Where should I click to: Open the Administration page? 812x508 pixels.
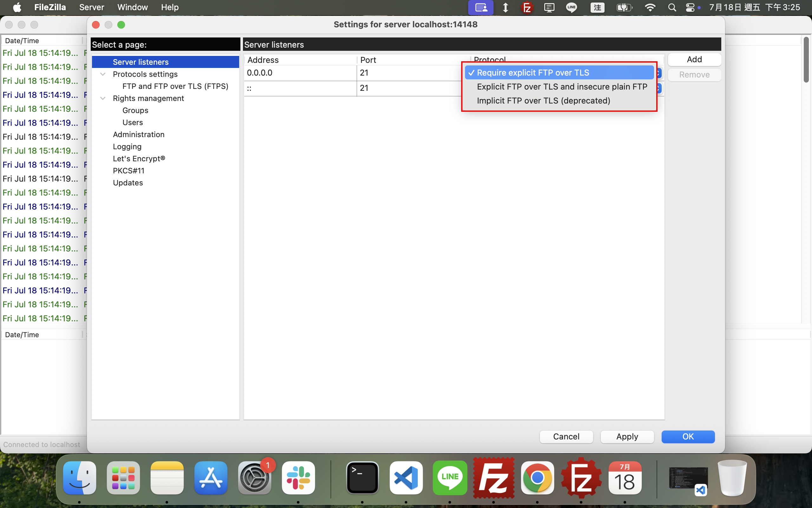139,135
